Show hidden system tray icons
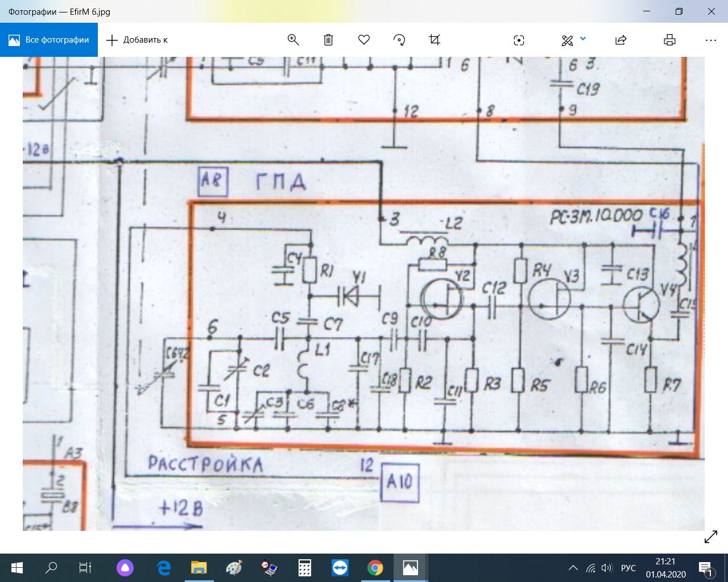The image size is (728, 582). click(573, 568)
